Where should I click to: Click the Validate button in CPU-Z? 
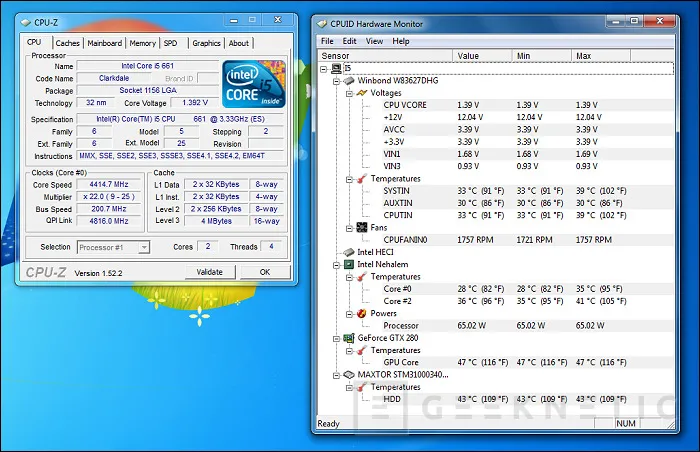[209, 272]
